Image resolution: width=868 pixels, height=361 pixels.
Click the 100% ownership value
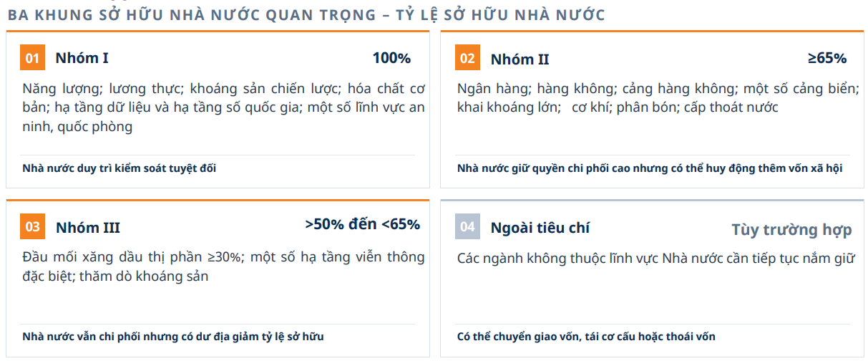[391, 58]
